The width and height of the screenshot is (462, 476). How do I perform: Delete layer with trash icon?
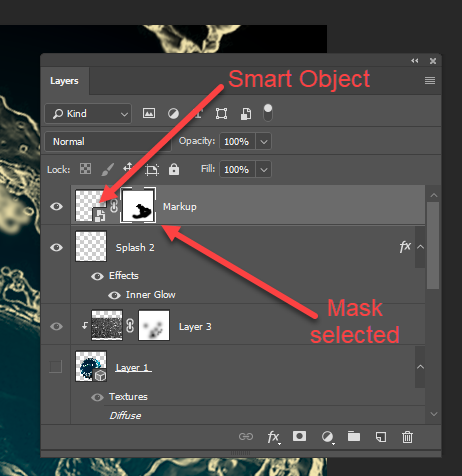click(x=407, y=437)
